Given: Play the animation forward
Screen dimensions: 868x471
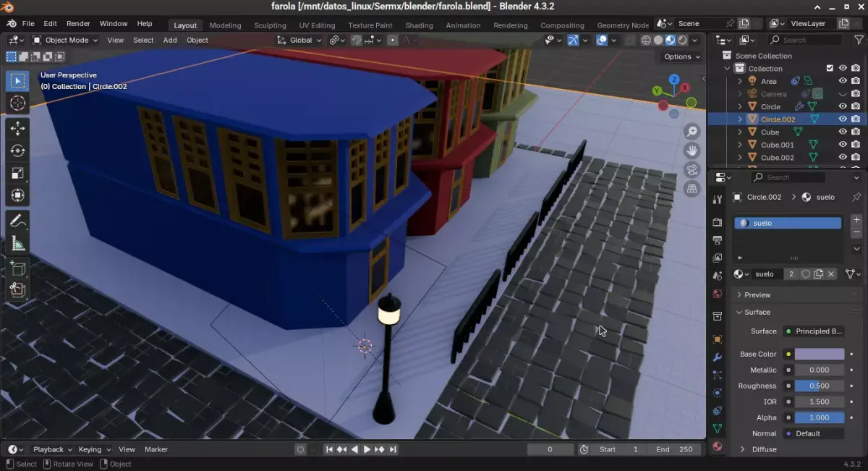Looking at the screenshot, I should (x=367, y=449).
